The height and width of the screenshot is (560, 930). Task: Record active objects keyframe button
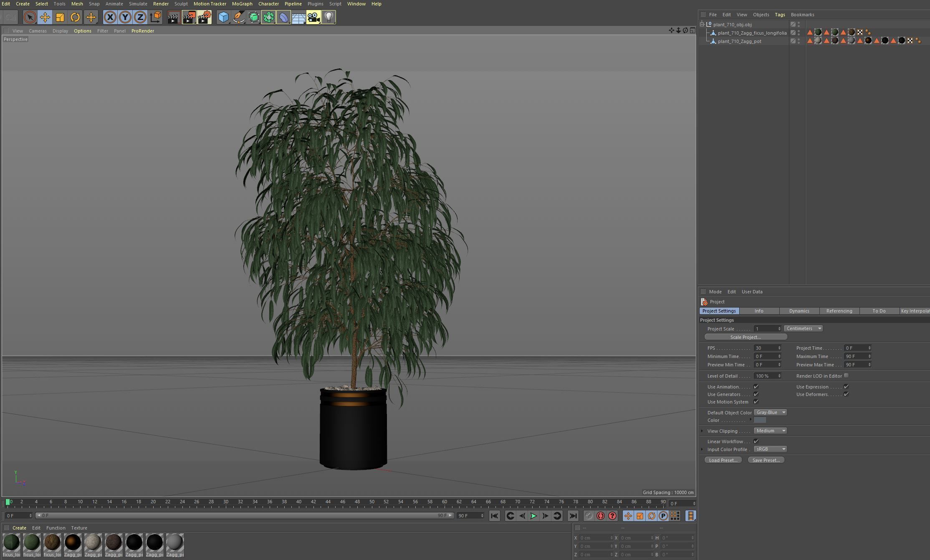click(589, 516)
